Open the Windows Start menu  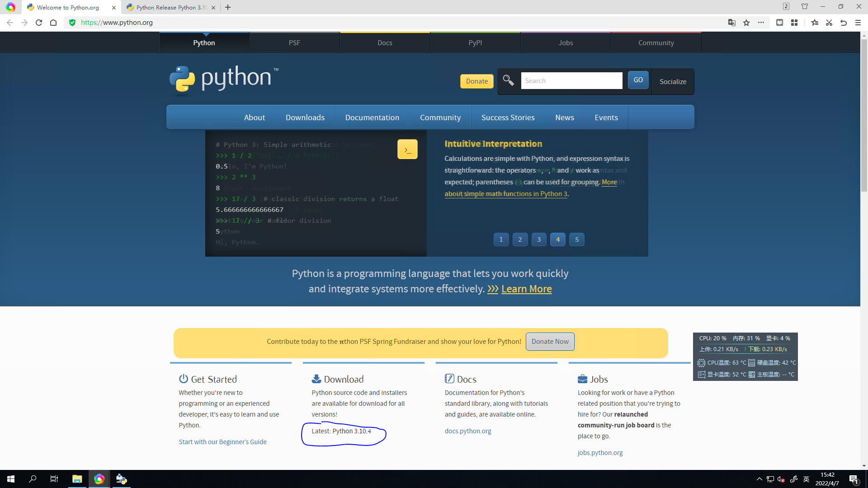(11, 479)
